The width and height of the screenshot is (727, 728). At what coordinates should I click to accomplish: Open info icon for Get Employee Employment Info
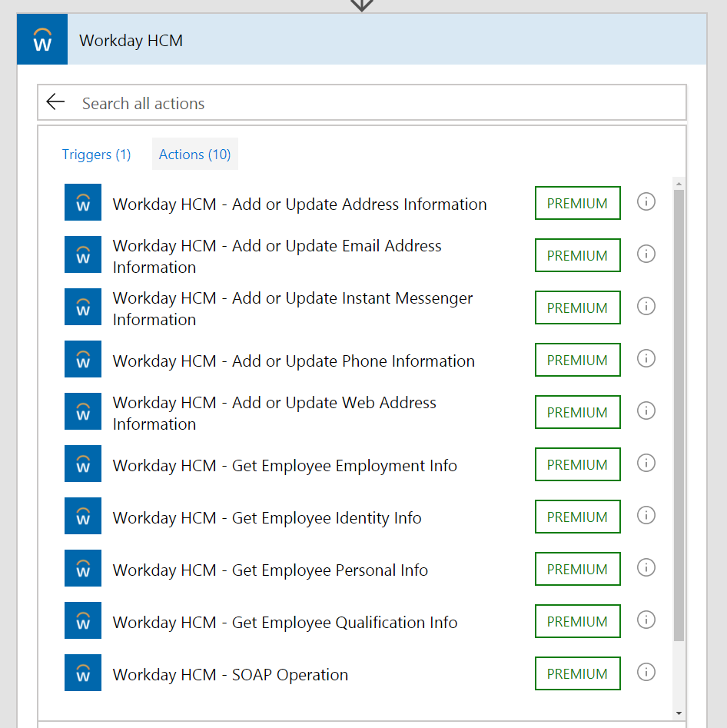pyautogui.click(x=646, y=464)
